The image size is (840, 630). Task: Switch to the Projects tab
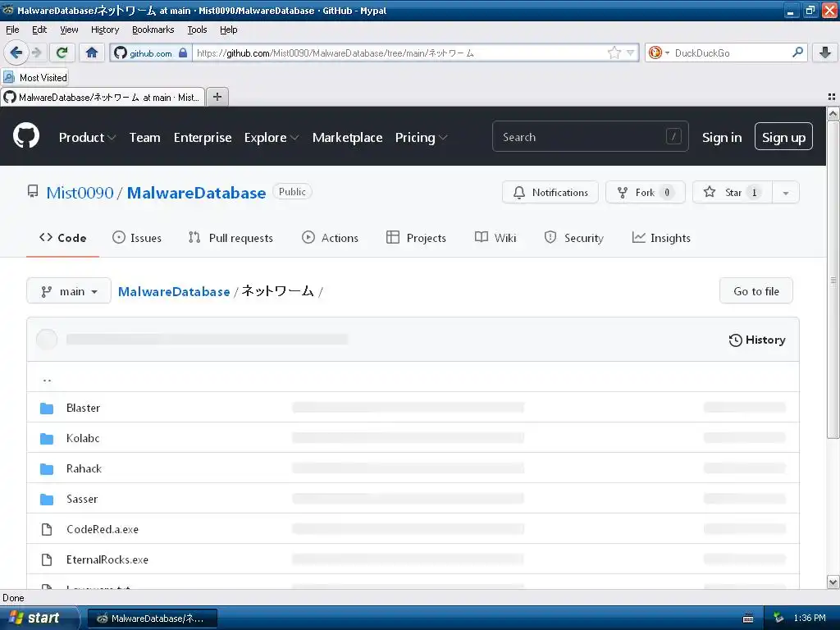pyautogui.click(x=416, y=238)
